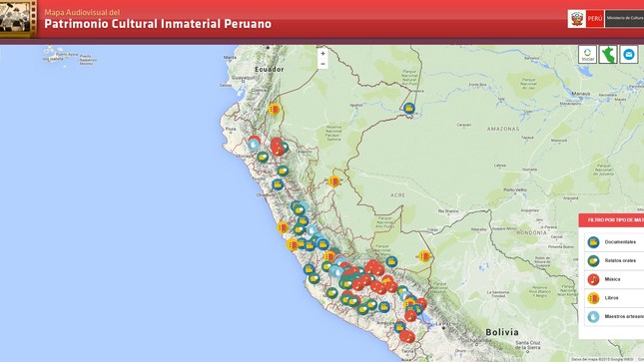The image size is (644, 362).
Task: Click the green Peru map icon
Action: 608,55
